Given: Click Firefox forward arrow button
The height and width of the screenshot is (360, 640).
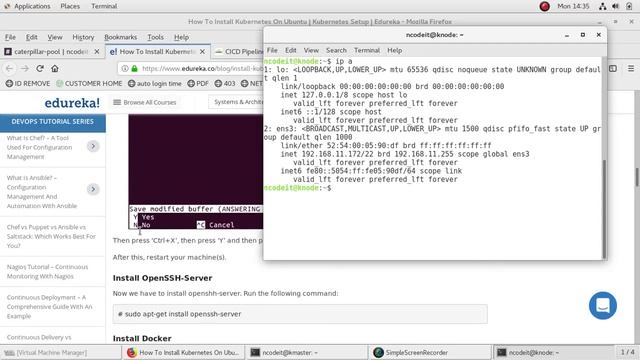Looking at the screenshot, I should pos(25,69).
